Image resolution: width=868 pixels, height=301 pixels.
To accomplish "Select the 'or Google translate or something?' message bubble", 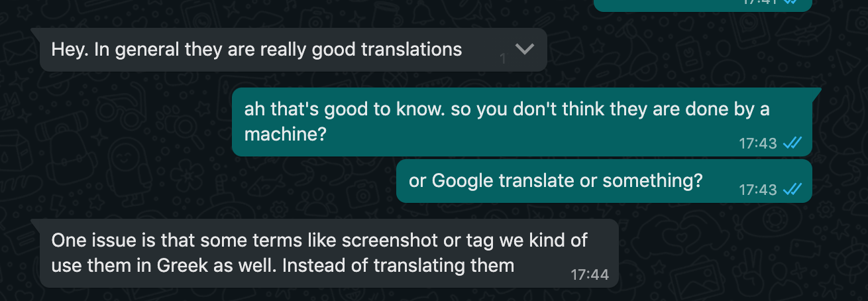I will [604, 181].
